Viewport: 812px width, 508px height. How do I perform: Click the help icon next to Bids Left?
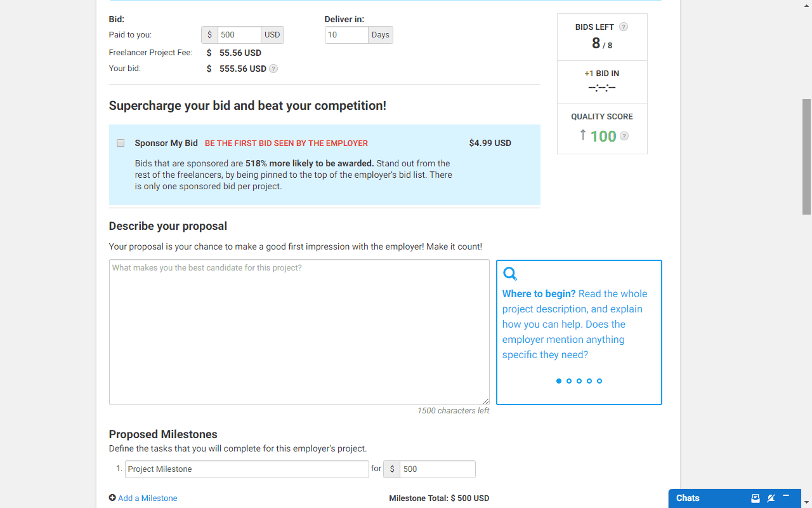click(x=624, y=27)
